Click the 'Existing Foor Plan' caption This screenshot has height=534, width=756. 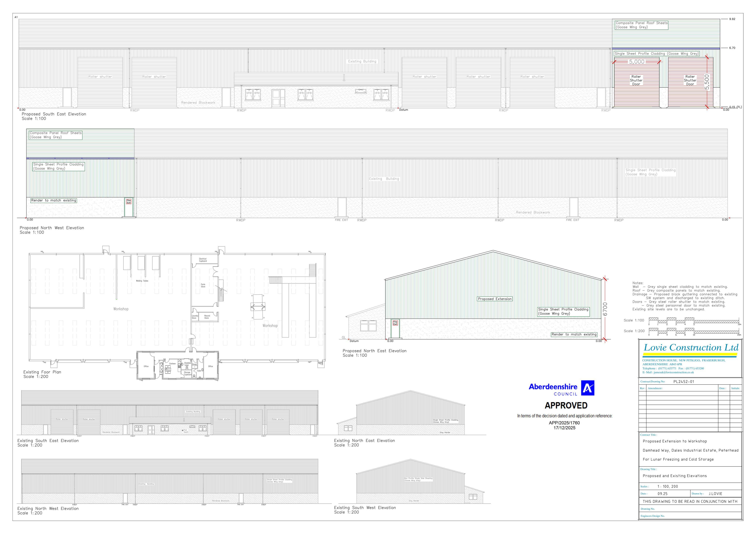42,372
